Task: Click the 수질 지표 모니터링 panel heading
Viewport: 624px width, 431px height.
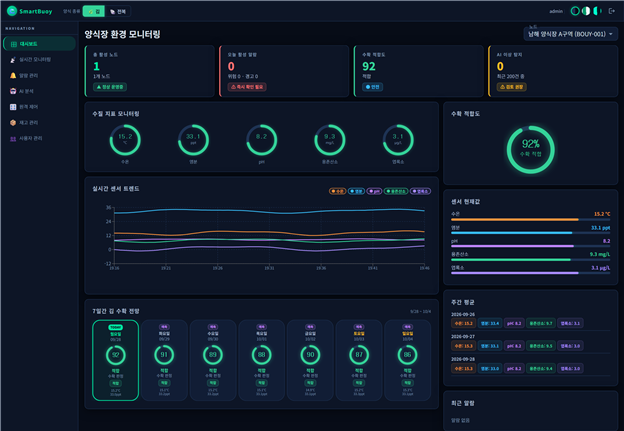Action: (116, 114)
